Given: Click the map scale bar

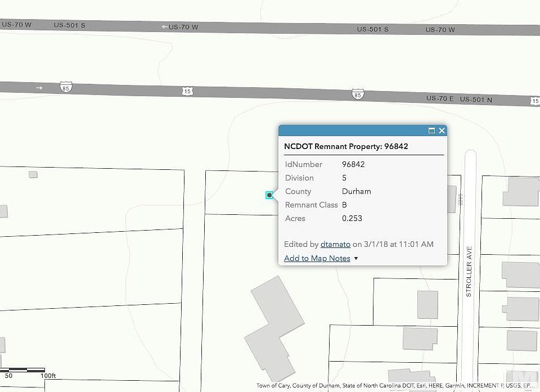Looking at the screenshot, I should [x=28, y=370].
